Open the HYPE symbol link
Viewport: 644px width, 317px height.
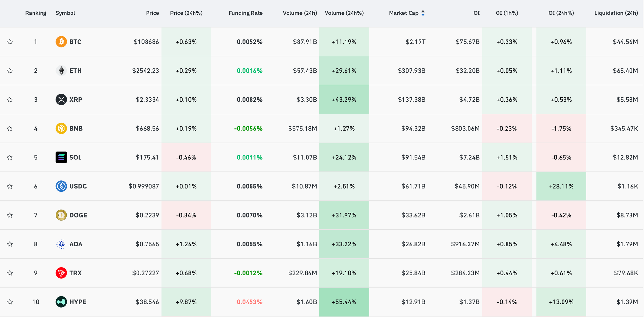click(x=78, y=302)
